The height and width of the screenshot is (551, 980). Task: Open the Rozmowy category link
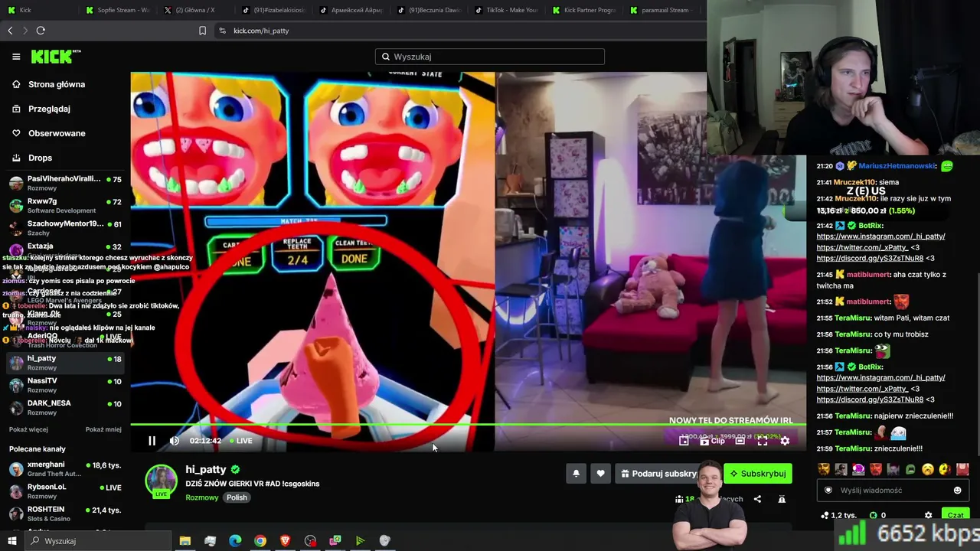202,497
